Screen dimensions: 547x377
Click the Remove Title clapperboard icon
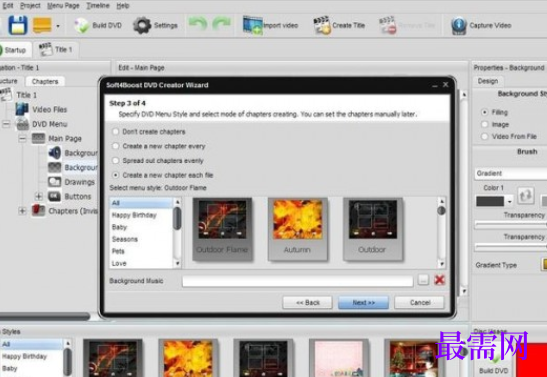coord(388,25)
